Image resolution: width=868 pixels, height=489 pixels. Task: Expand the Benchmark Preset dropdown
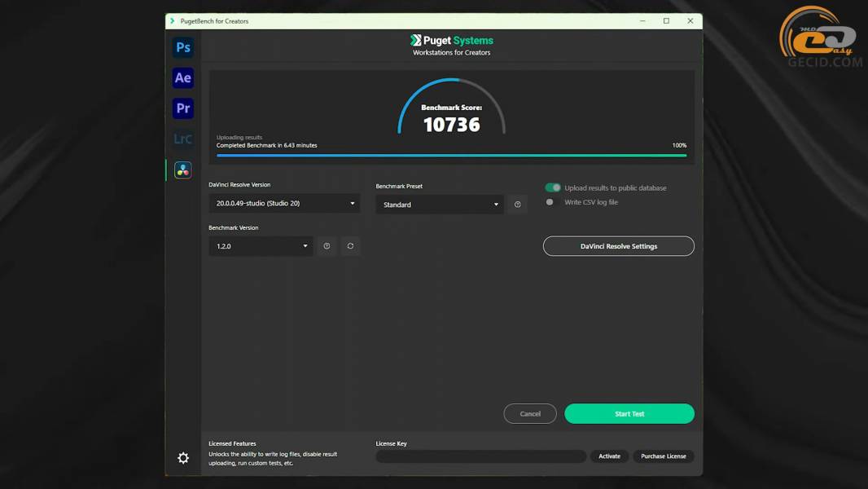coord(440,205)
